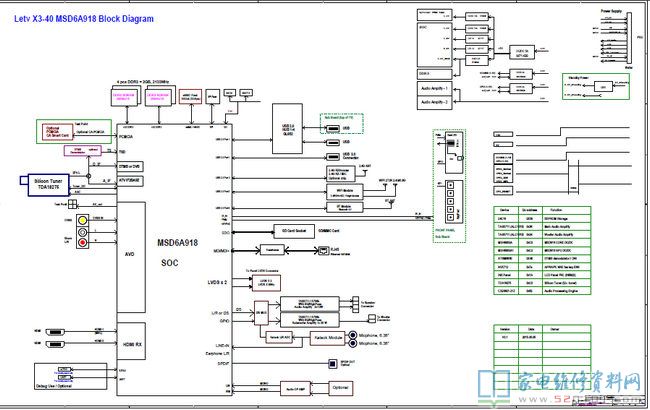Click the Woofer Audio Amplify table cell
Viewport: 650px width, 410px height.
pyautogui.click(x=566, y=235)
